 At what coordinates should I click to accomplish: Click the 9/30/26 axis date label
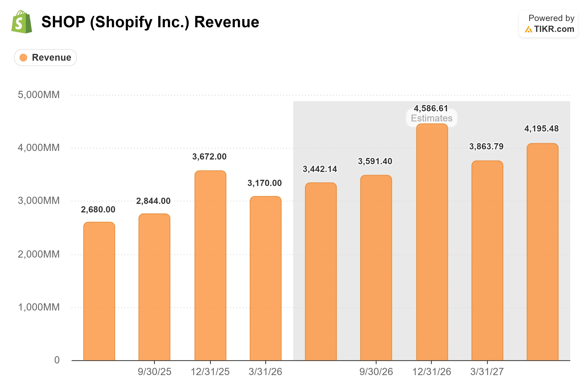pos(376,372)
